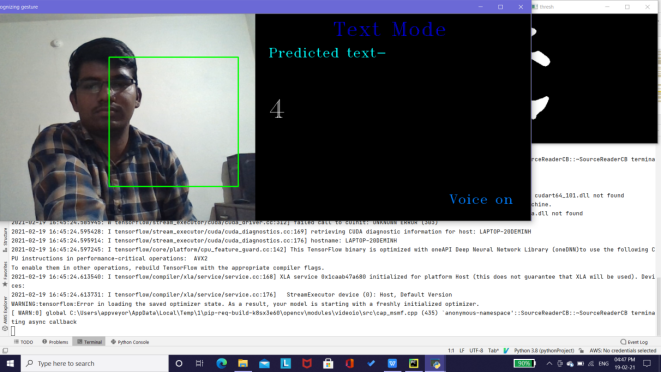Open the Structure side panel
Viewport: 661px width, 372px height.
pyautogui.click(x=5, y=240)
